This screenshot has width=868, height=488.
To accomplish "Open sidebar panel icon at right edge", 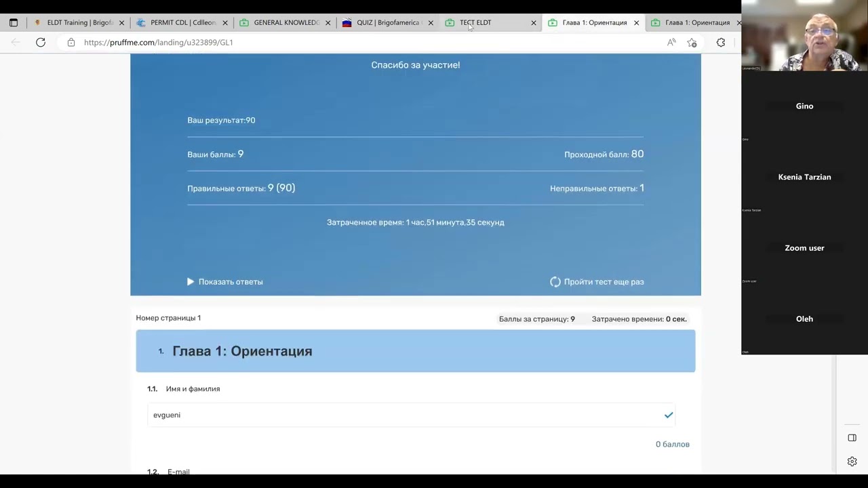I will [852, 438].
